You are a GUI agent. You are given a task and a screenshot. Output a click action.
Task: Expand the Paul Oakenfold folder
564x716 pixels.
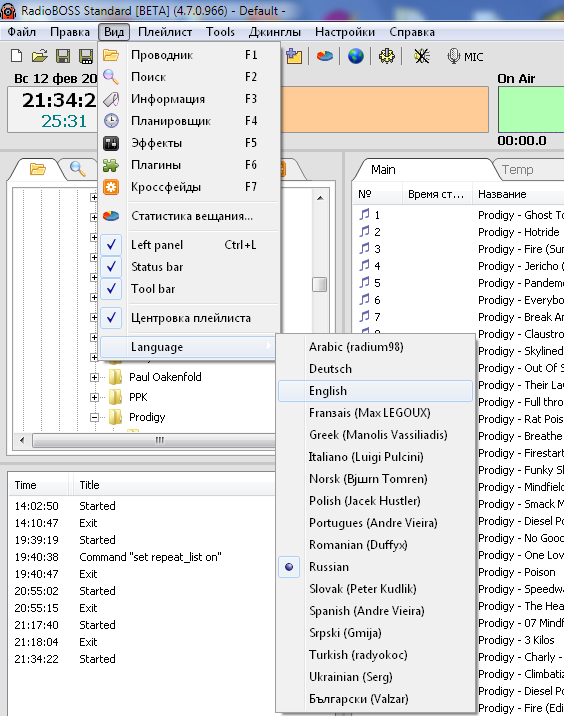coord(94,377)
